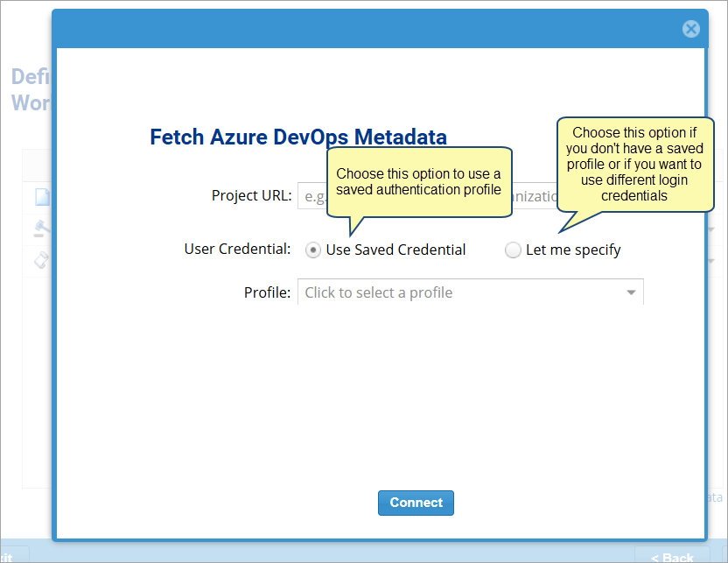Click the Let me specify label text
Viewport: 728px width, 563px height.
573,250
